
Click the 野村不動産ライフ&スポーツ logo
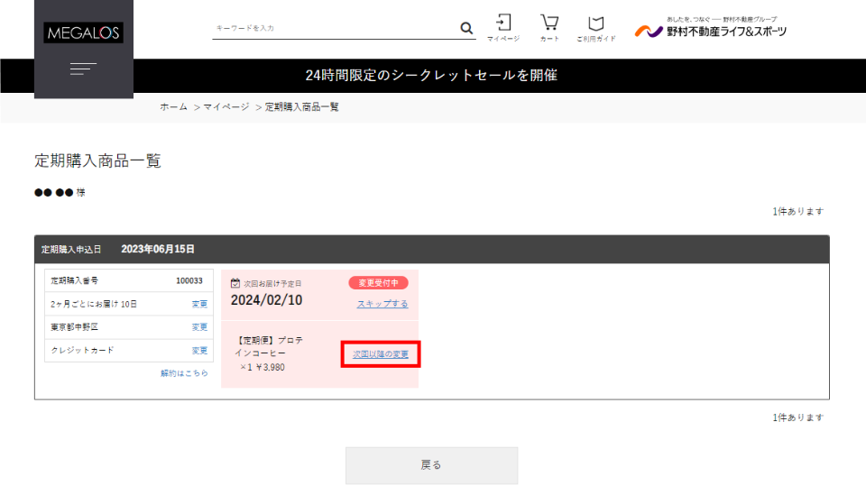[711, 29]
